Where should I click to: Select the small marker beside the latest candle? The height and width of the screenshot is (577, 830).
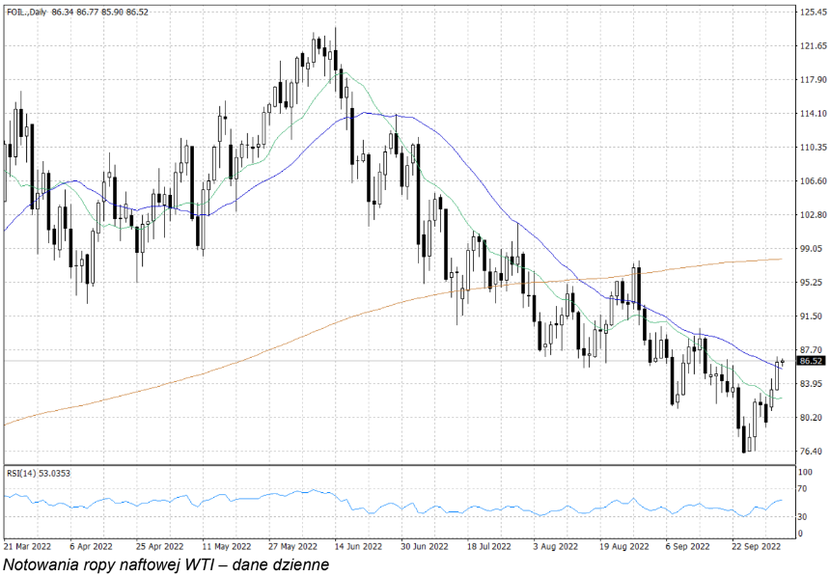pyautogui.click(x=782, y=361)
